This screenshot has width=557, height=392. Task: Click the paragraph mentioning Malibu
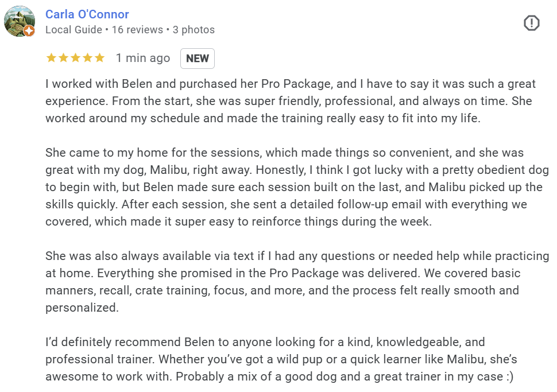pos(287,187)
